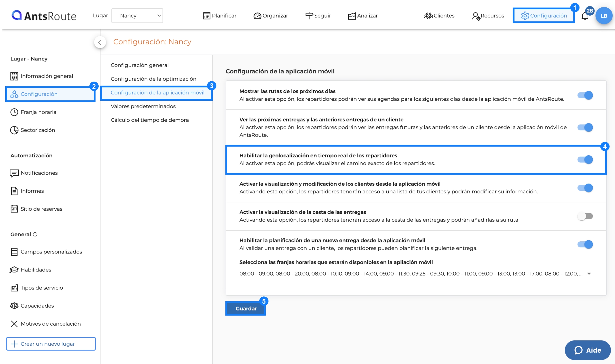Open Valores predeterminados section
The width and height of the screenshot is (615, 364).
(143, 106)
